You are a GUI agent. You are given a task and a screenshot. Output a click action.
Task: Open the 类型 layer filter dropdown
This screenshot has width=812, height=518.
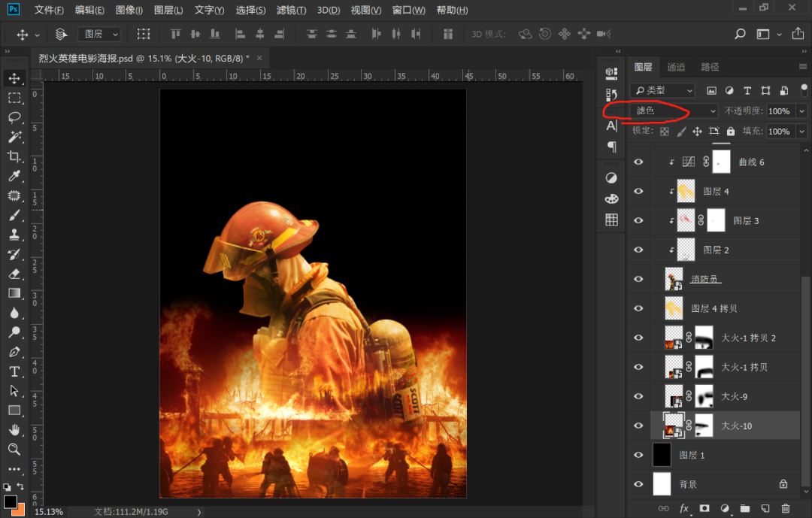click(662, 91)
